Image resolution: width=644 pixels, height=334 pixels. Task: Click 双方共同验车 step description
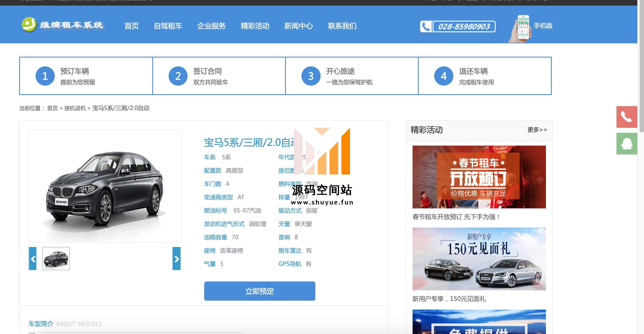(x=211, y=82)
